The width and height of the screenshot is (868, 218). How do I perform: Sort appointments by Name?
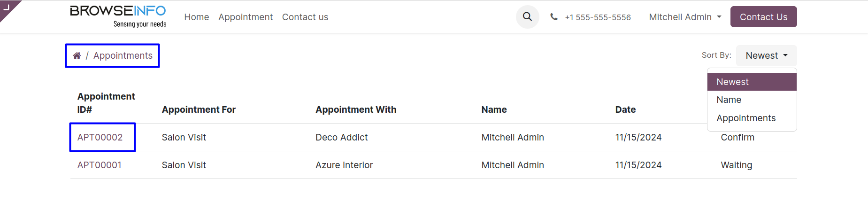(x=729, y=100)
